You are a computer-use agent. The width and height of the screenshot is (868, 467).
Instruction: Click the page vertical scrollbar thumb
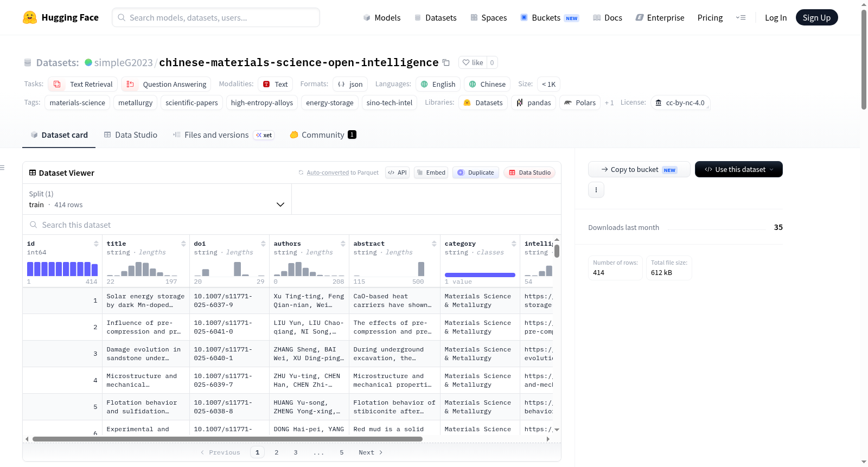(x=864, y=60)
